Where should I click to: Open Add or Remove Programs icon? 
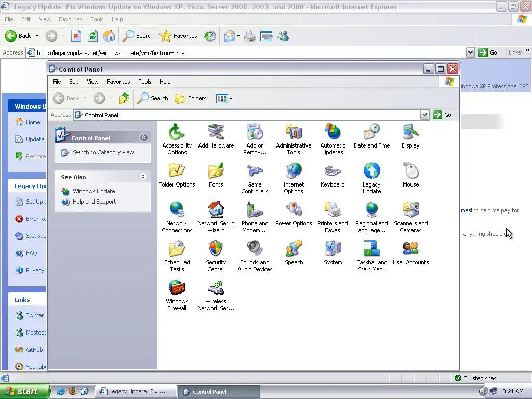[255, 139]
